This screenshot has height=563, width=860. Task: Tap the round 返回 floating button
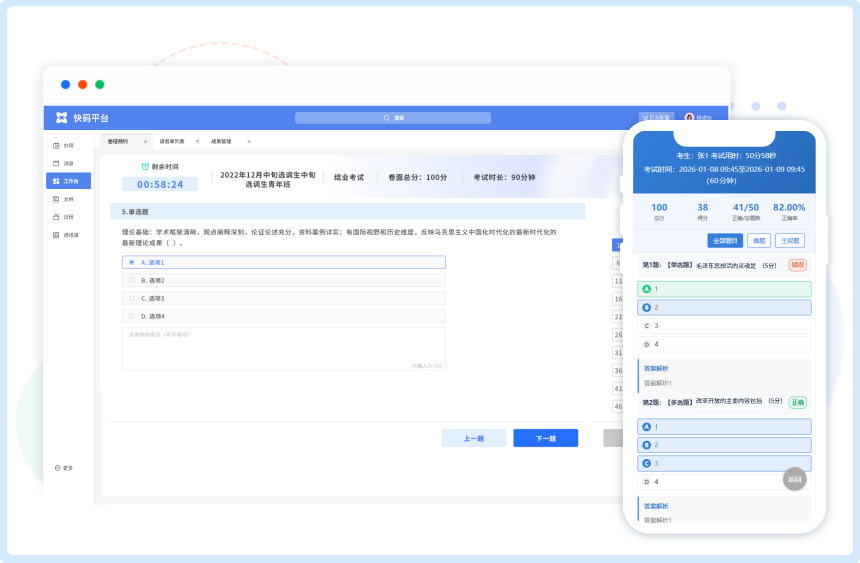point(794,479)
